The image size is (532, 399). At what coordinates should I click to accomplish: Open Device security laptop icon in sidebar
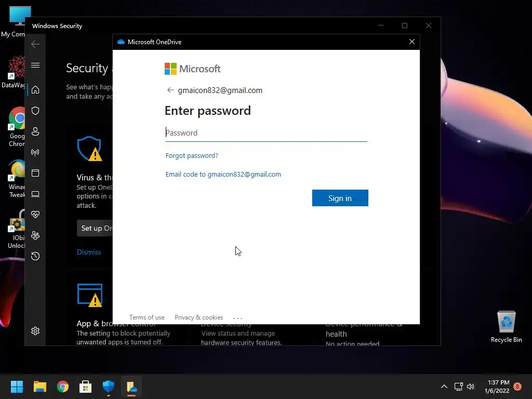pos(35,194)
